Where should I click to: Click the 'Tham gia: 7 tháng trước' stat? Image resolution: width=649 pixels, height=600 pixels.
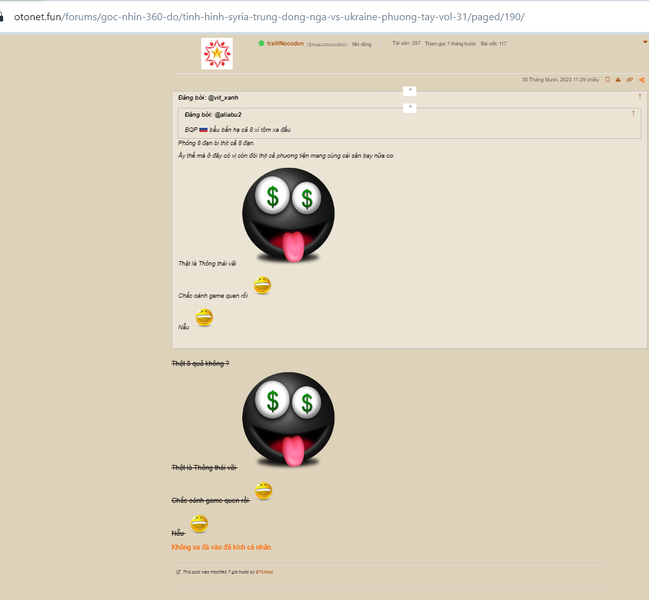(450, 43)
